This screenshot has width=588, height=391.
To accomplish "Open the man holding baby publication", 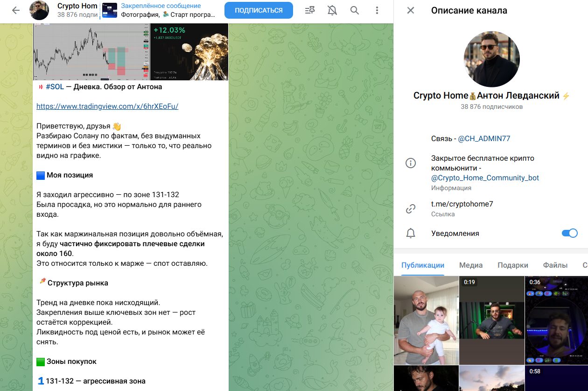I will (x=427, y=320).
